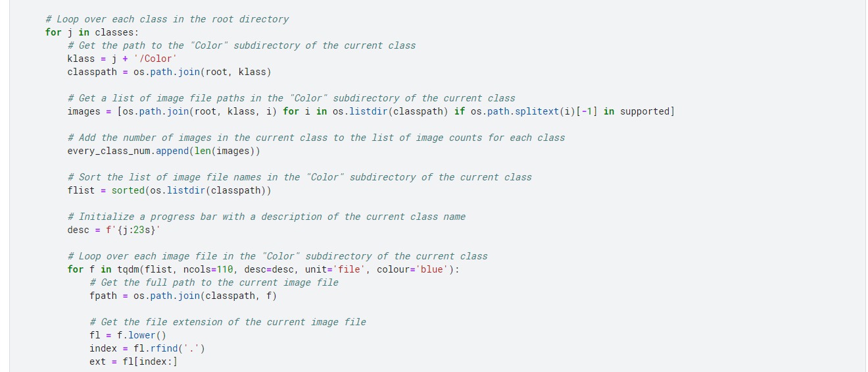Click the 'for f in tqdm' loop line
Screen dimensions: 868x372
pos(264,269)
